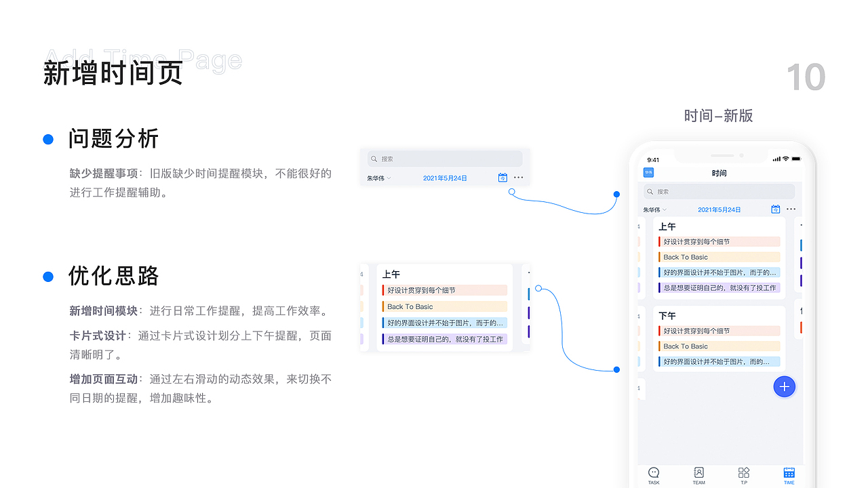Viewport: 868px width, 488px height.
Task: Tap the blue plus floating action button
Action: (x=784, y=386)
